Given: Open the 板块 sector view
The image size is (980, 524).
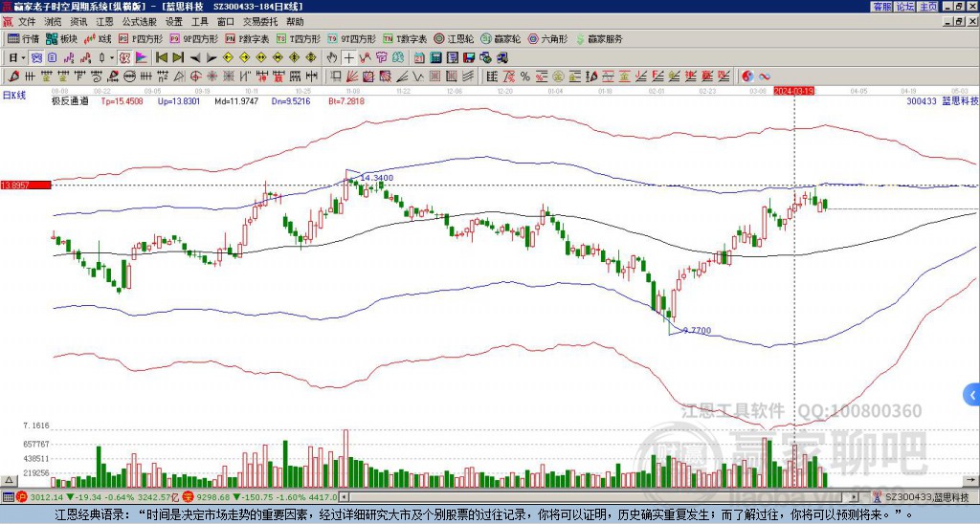Looking at the screenshot, I should click(x=62, y=38).
